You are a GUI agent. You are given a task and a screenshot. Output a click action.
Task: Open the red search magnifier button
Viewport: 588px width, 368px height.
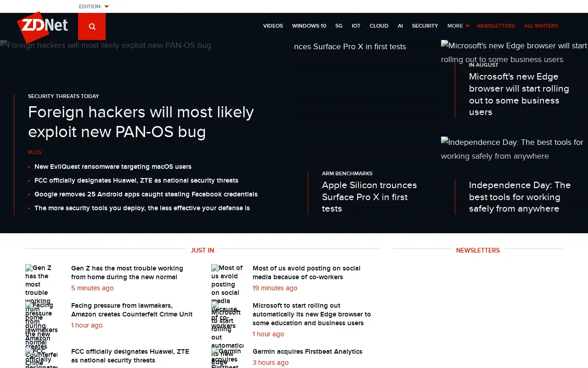tap(92, 26)
